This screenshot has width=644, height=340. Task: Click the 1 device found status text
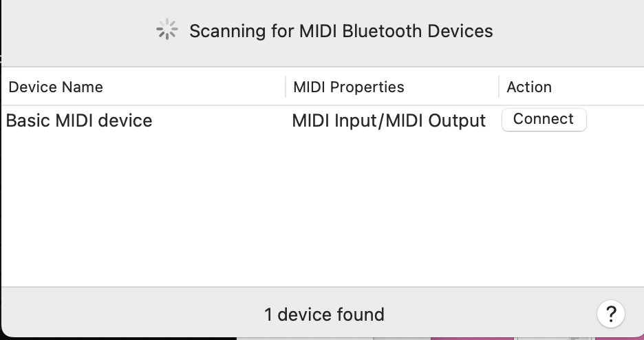click(324, 315)
